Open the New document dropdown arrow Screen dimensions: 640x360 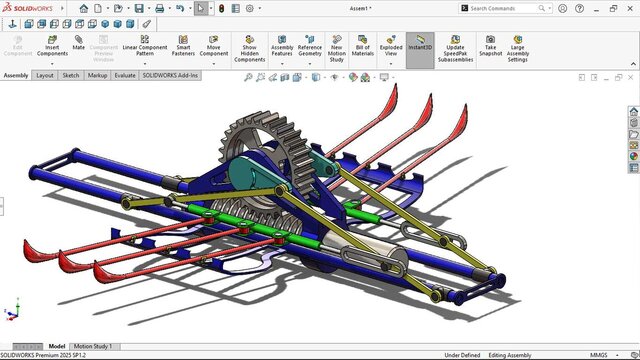coord(108,8)
